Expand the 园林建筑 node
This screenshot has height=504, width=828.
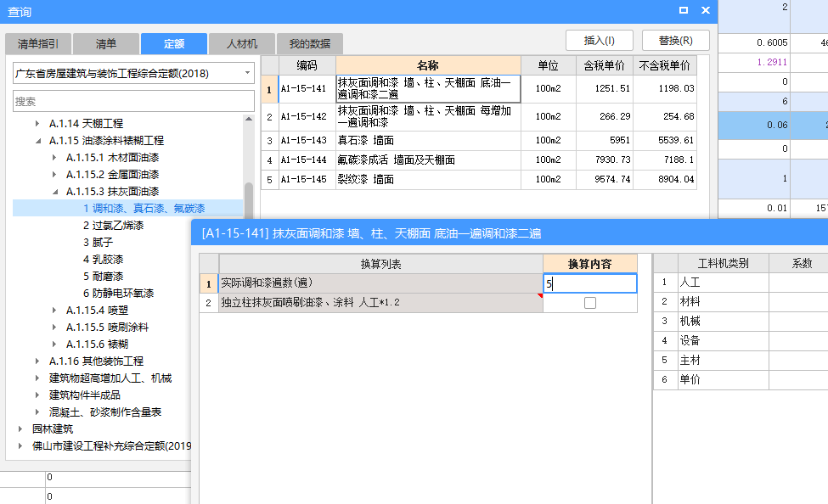[20, 429]
